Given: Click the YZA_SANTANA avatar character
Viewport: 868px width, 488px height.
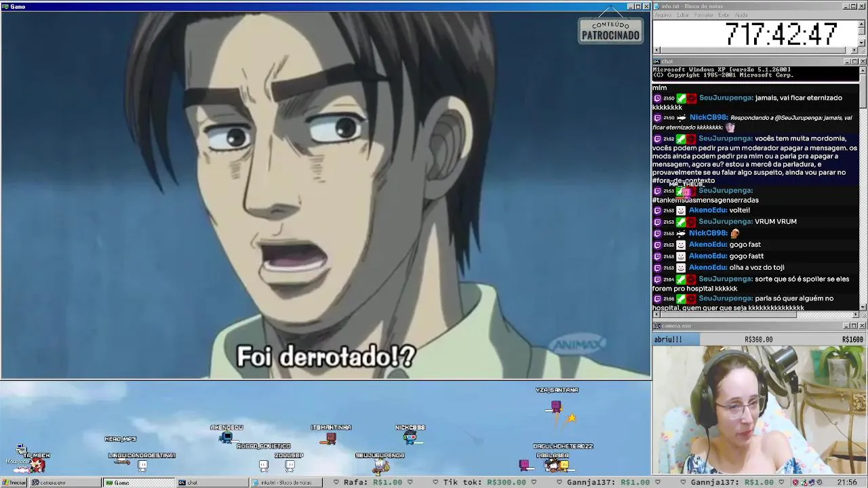Looking at the screenshot, I should click(556, 407).
